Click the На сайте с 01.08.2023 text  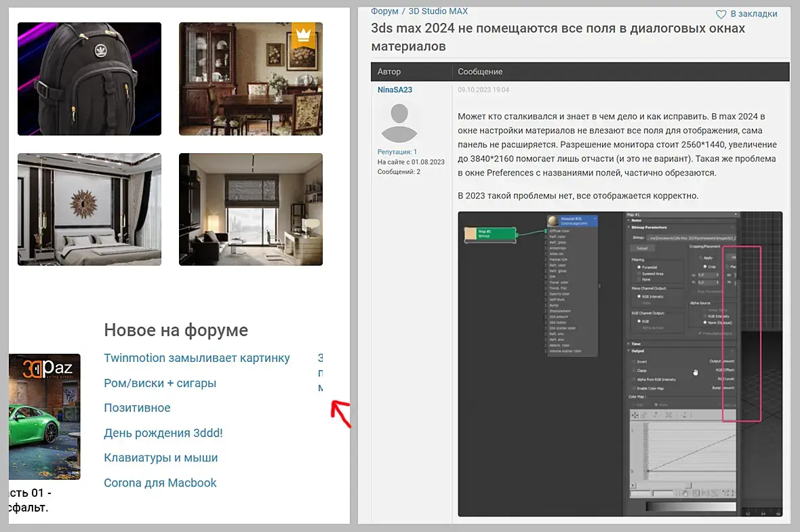click(x=411, y=162)
